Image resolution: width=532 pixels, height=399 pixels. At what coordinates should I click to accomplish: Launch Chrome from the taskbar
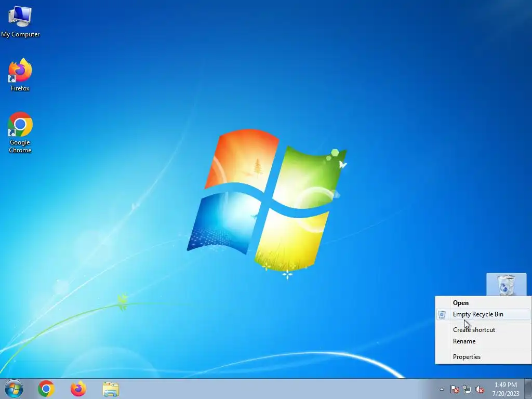tap(46, 389)
